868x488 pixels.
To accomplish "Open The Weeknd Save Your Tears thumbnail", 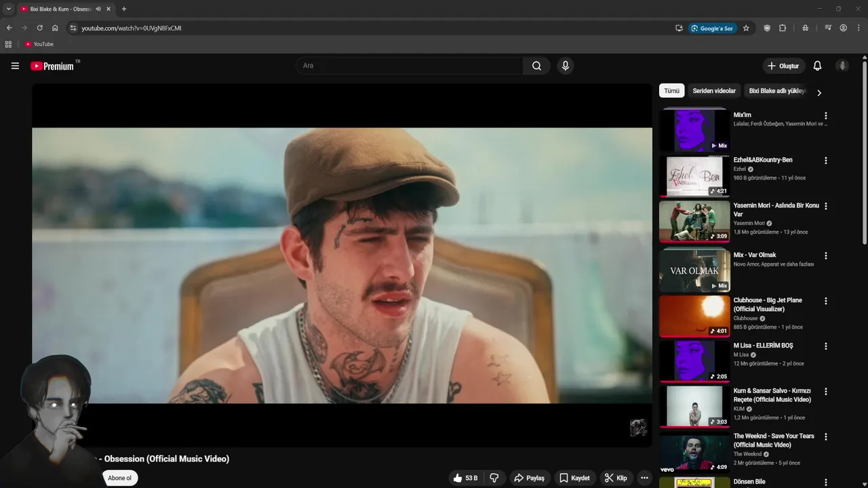I will coord(694,452).
